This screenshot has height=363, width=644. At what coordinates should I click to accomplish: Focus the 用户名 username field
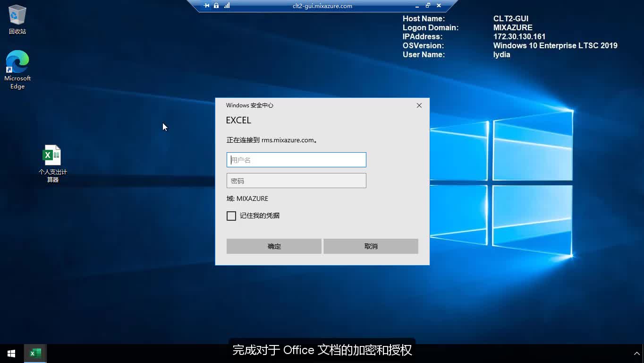297,160
